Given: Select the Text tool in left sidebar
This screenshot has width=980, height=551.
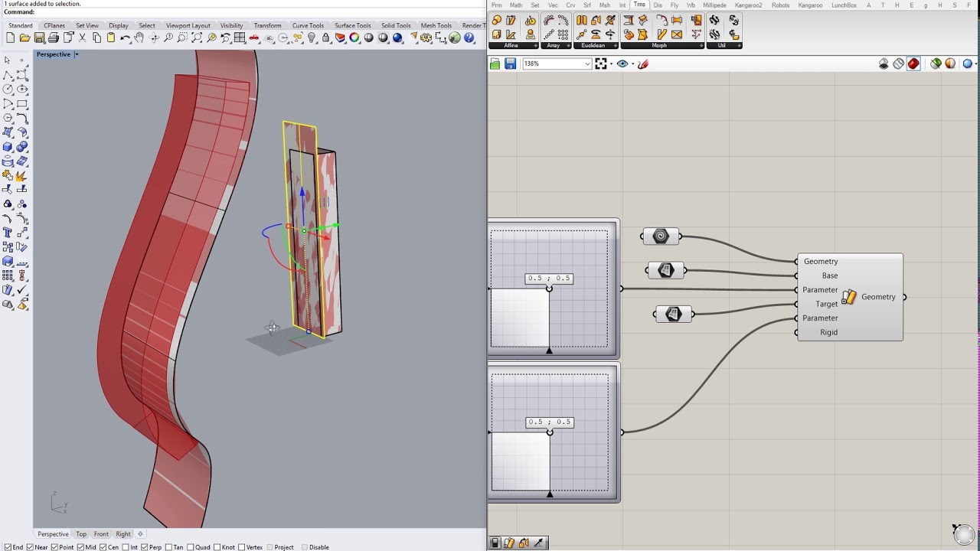Looking at the screenshot, I should 8,233.
